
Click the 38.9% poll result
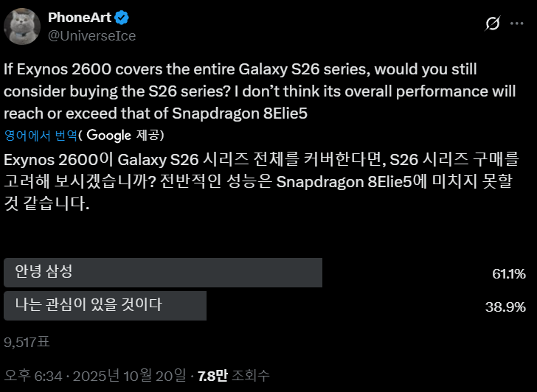[x=505, y=307]
